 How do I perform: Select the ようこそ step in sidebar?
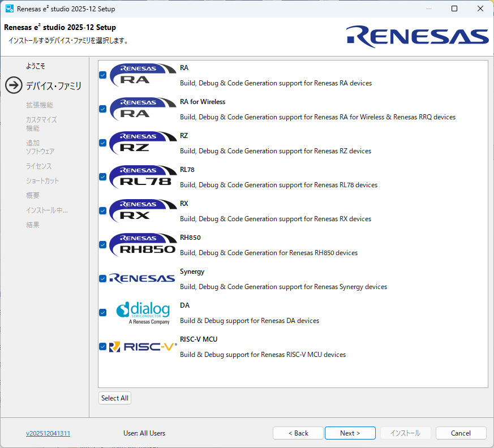(35, 66)
